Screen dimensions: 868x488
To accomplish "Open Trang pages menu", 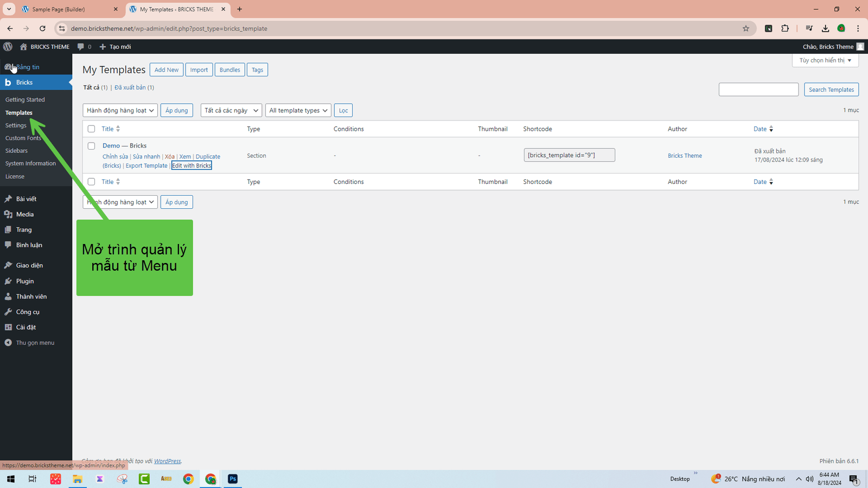I will point(36,230).
